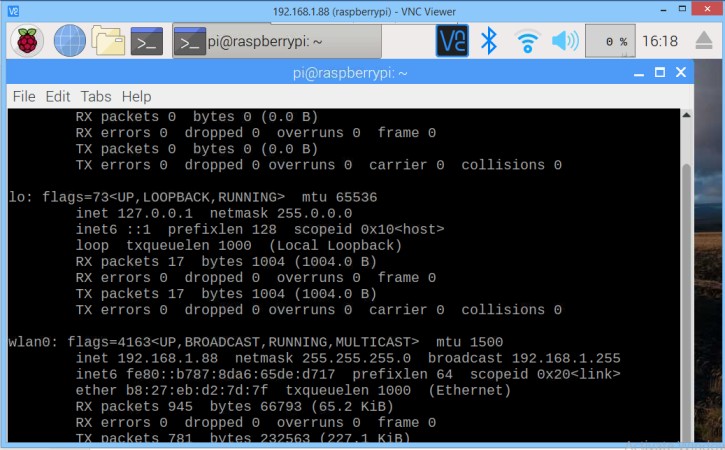The width and height of the screenshot is (725, 450).
Task: Open the terminal File menu
Action: click(x=24, y=96)
